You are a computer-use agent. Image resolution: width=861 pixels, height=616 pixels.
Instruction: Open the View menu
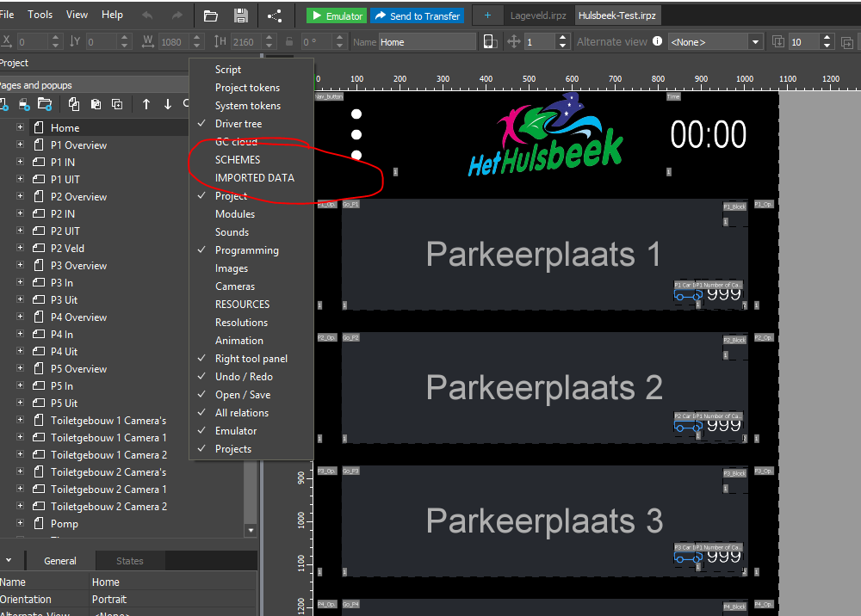[77, 15]
